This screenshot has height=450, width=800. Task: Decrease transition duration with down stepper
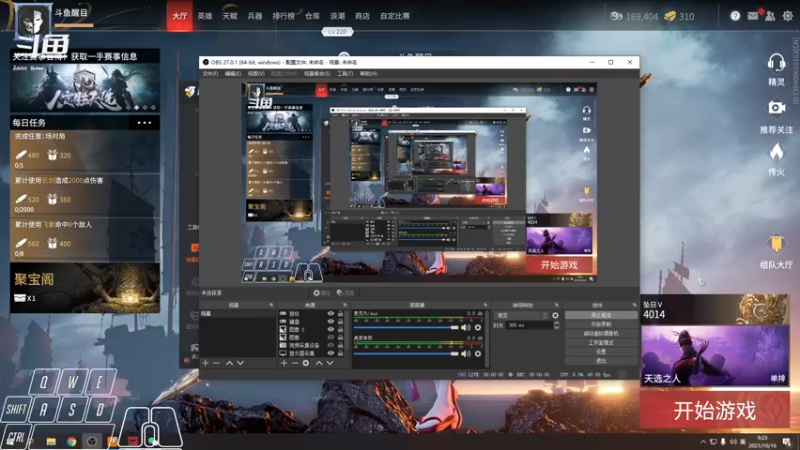click(x=557, y=327)
